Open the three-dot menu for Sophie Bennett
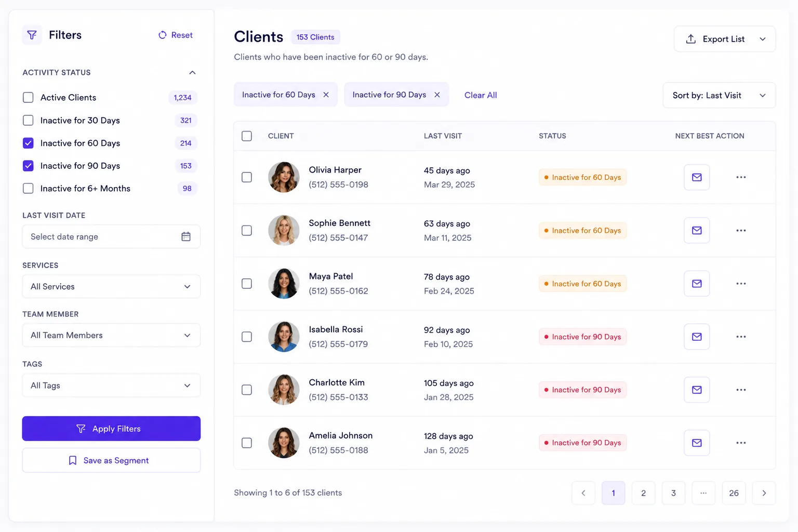This screenshot has width=798, height=532. pos(741,230)
